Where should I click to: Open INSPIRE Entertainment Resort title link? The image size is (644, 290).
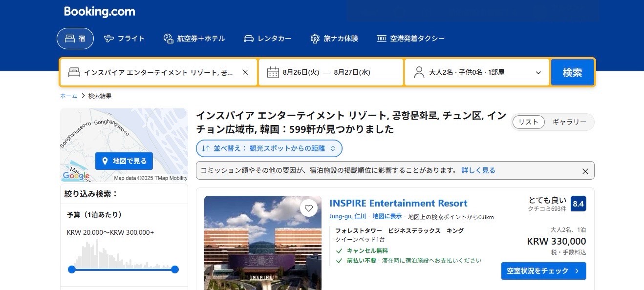398,203
